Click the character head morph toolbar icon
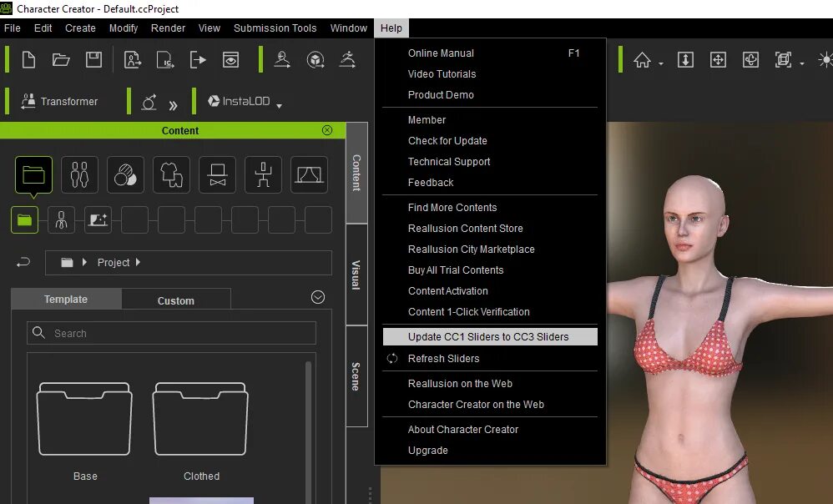Image resolution: width=833 pixels, height=504 pixels. pyautogui.click(x=282, y=59)
